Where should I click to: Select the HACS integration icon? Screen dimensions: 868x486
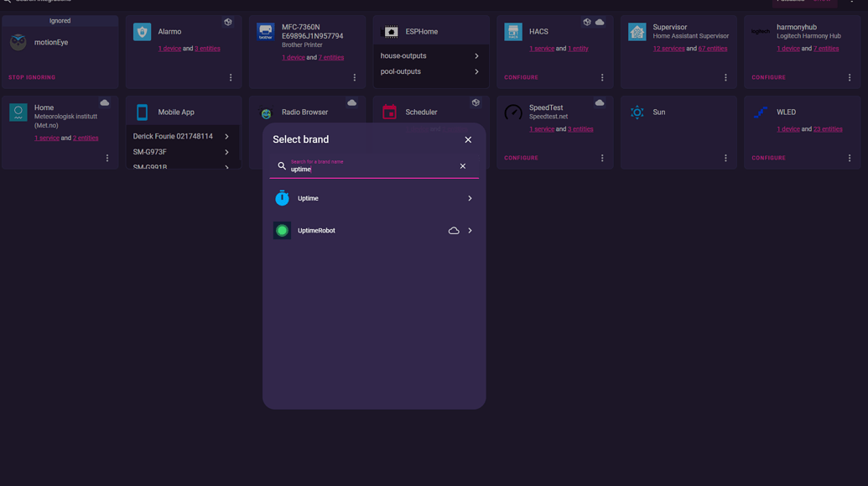(x=513, y=31)
